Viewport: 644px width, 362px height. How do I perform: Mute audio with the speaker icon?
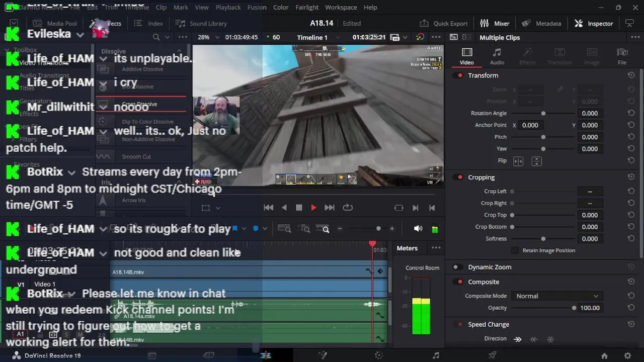click(x=418, y=229)
